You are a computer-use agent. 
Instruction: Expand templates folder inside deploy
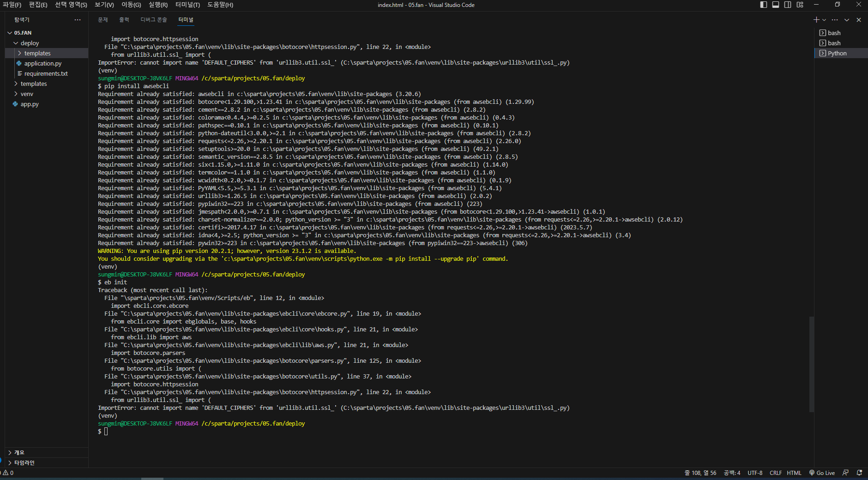(19, 53)
